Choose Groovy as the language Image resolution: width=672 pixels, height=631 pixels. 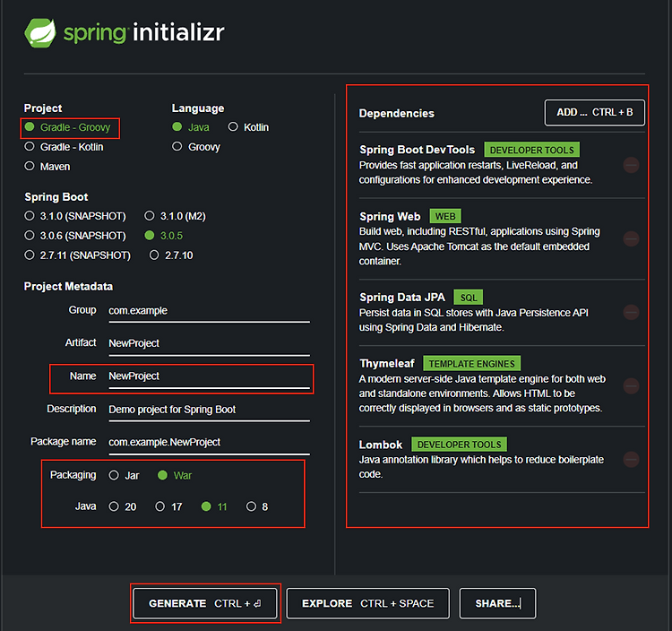coord(196,147)
